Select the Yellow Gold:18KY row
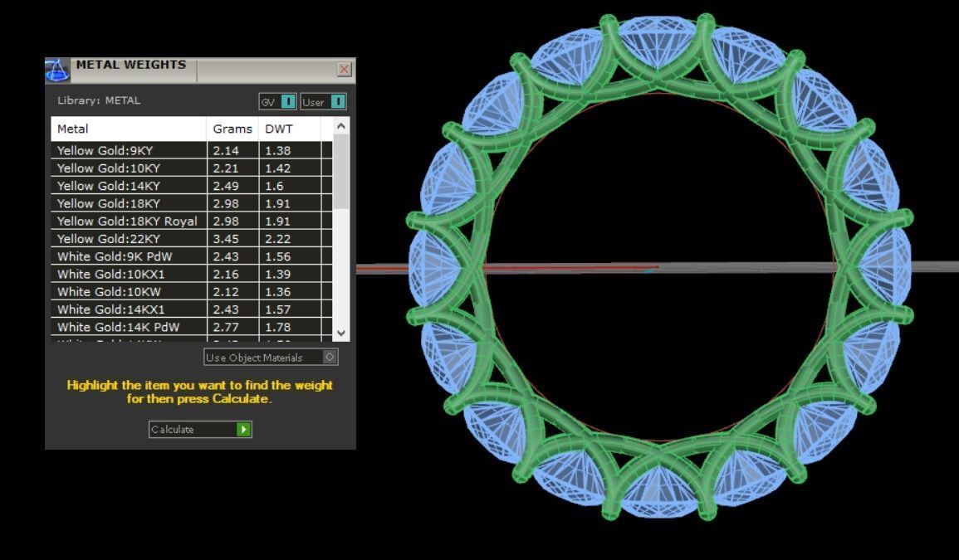 coord(192,203)
